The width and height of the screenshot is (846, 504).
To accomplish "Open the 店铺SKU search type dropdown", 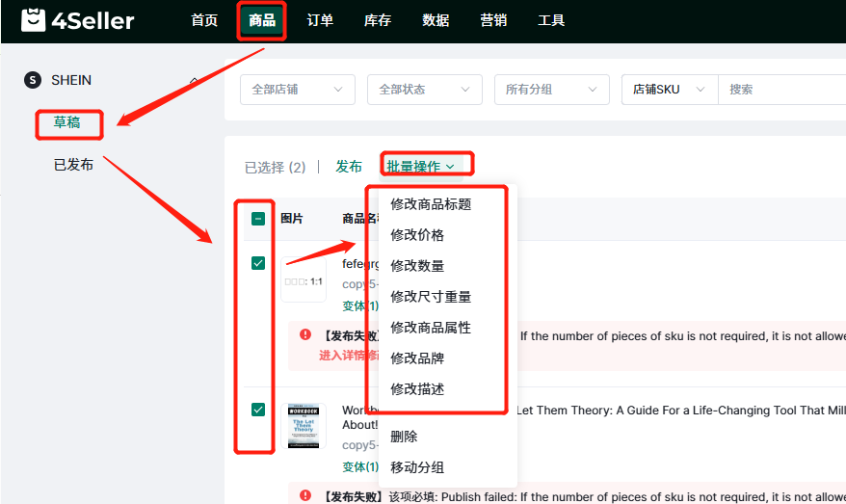I will click(669, 90).
